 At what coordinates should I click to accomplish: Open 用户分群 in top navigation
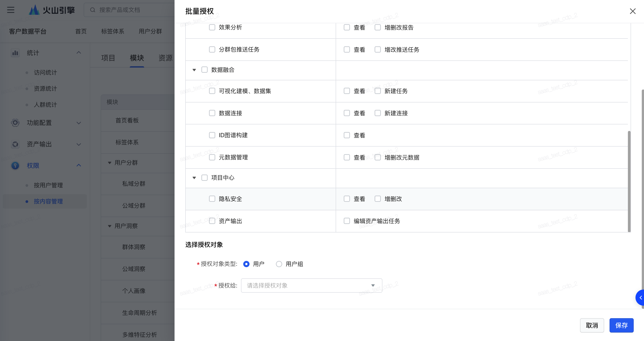[150, 31]
